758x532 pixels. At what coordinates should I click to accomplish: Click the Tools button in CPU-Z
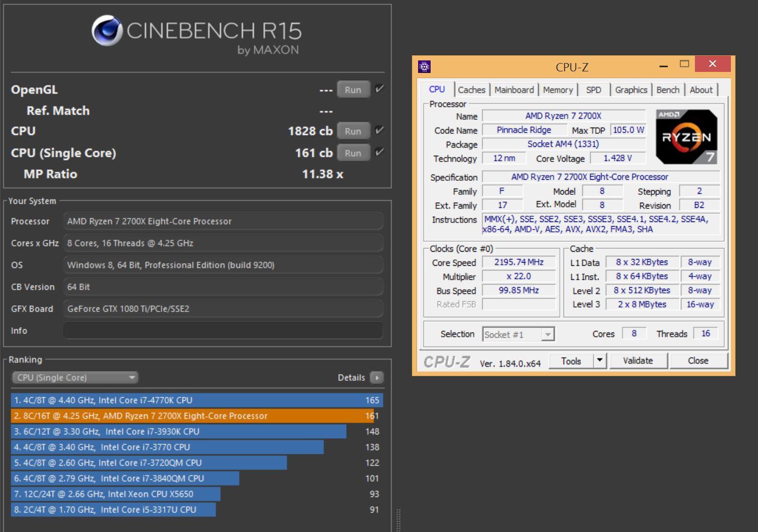pos(571,361)
